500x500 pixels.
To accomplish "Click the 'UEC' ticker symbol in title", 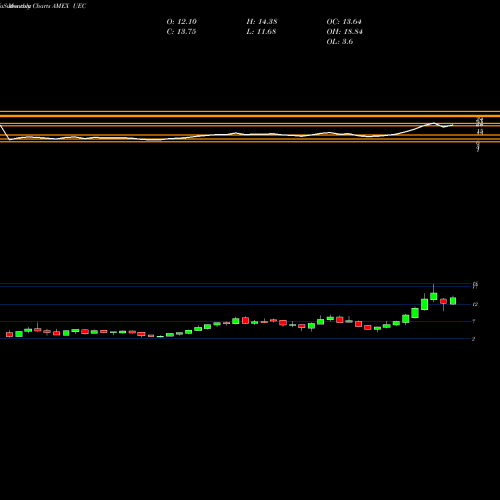I will [79, 6].
